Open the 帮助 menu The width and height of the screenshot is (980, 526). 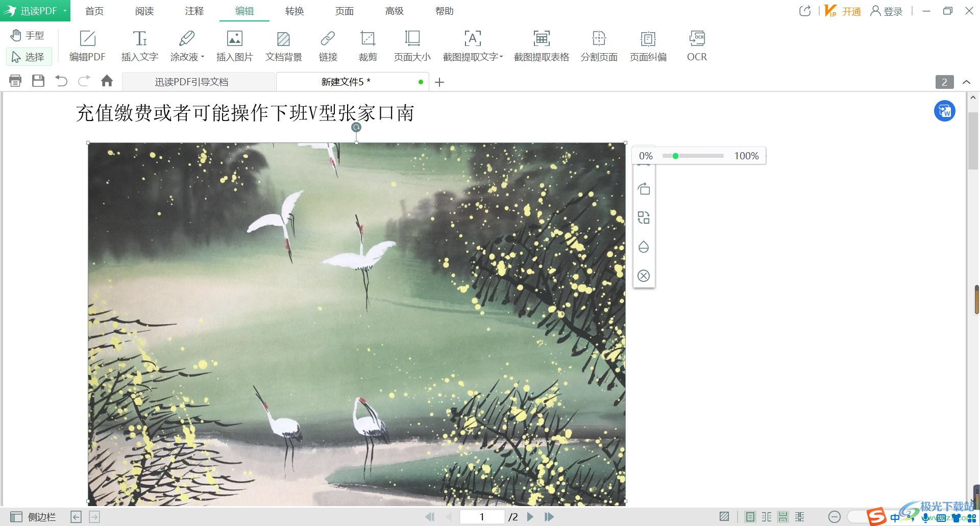445,11
